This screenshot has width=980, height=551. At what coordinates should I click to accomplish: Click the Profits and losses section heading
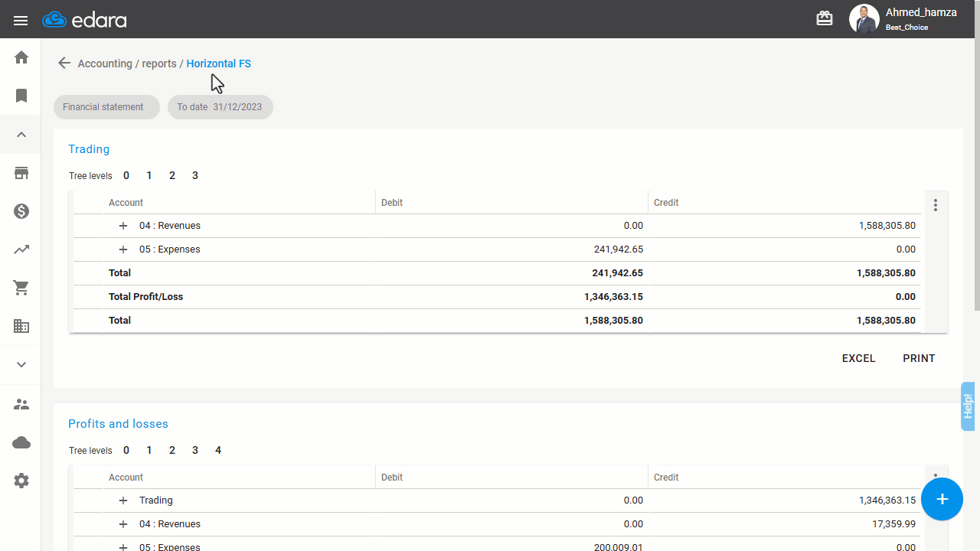(118, 424)
